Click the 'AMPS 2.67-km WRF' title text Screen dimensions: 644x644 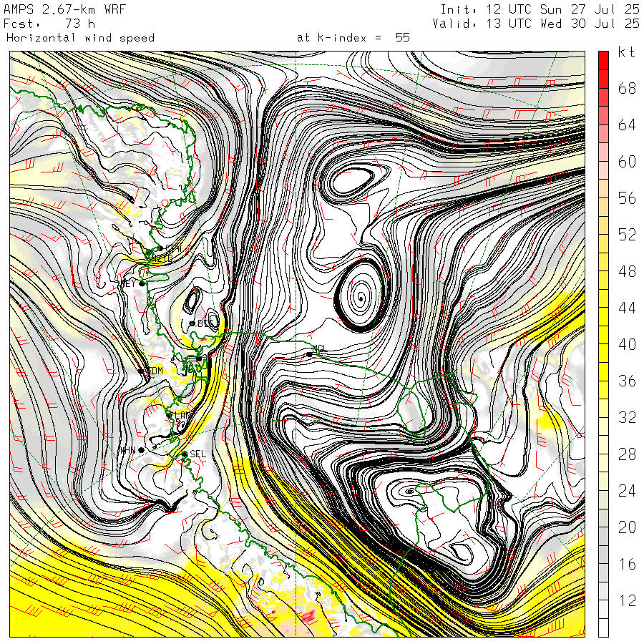(x=64, y=9)
